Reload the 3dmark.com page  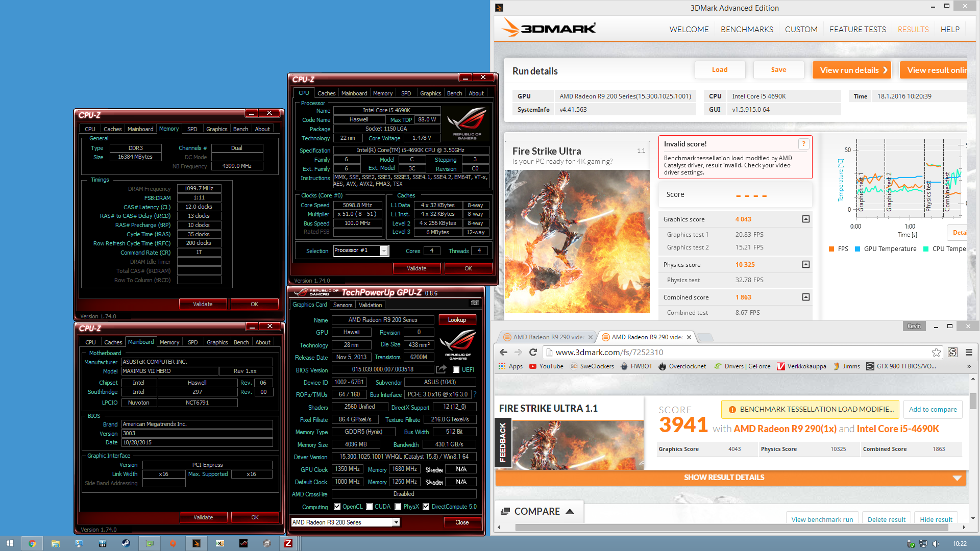[x=533, y=352]
